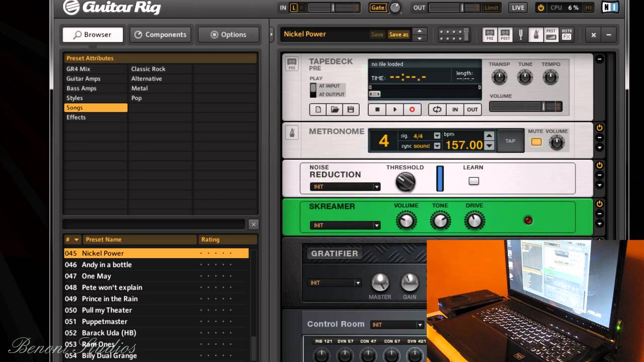Set loop OUT point
Viewport: 644px width, 362px height.
[472, 109]
